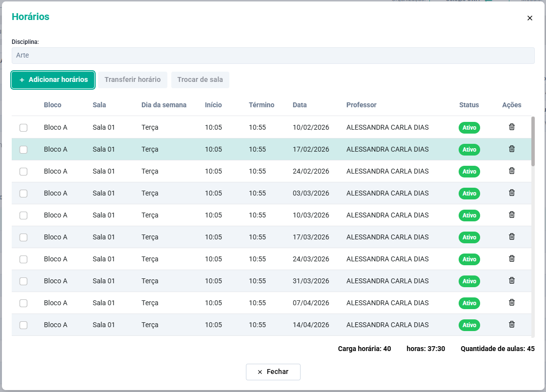Screen dimensions: 546x392
Task: Delete the schedule dated 10/02/2026
Action: click(x=511, y=127)
